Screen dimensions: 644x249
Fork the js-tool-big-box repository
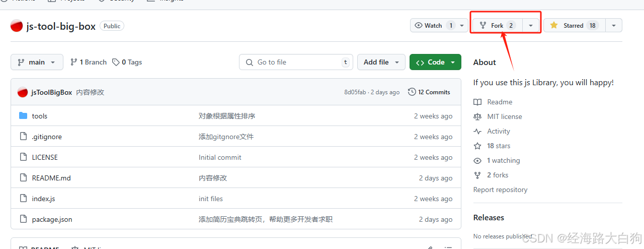(x=497, y=25)
